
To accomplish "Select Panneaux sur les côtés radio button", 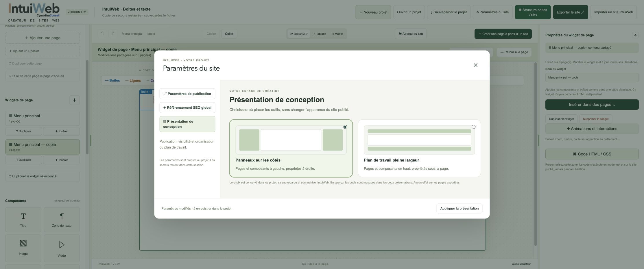I will tap(345, 127).
